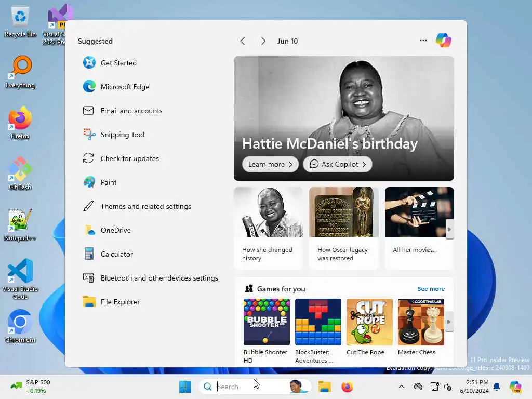This screenshot has width=532, height=399.
Task: Launch Snipping Tool from suggestions
Action: pyautogui.click(x=114, y=135)
